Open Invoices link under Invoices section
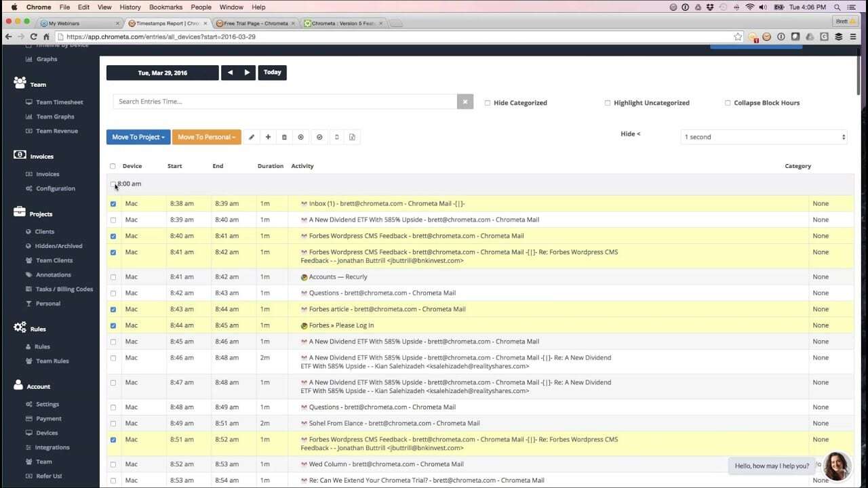 (x=47, y=174)
